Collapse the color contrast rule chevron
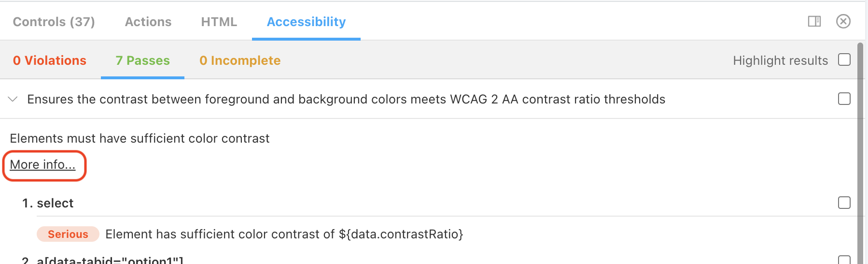Viewport: 868px width, 264px height. coord(13,99)
